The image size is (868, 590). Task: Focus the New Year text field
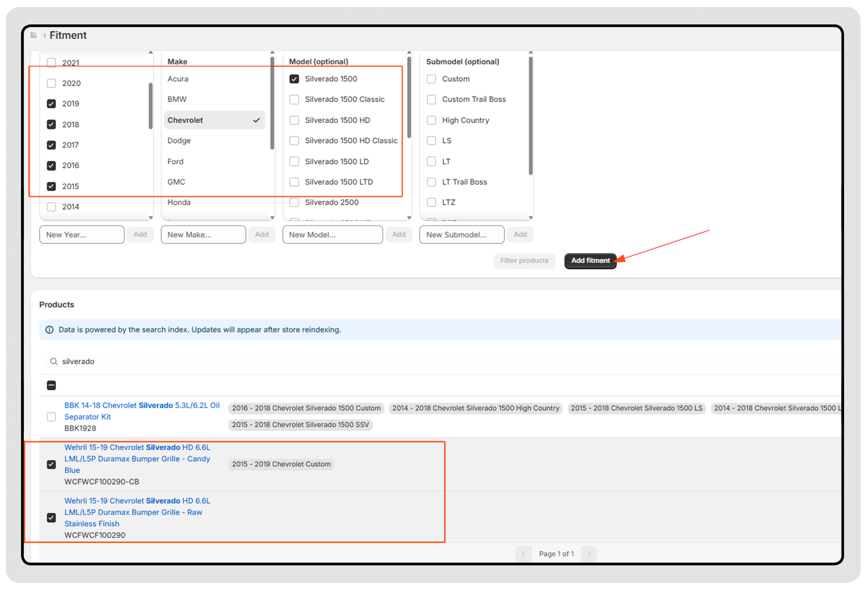pyautogui.click(x=82, y=235)
